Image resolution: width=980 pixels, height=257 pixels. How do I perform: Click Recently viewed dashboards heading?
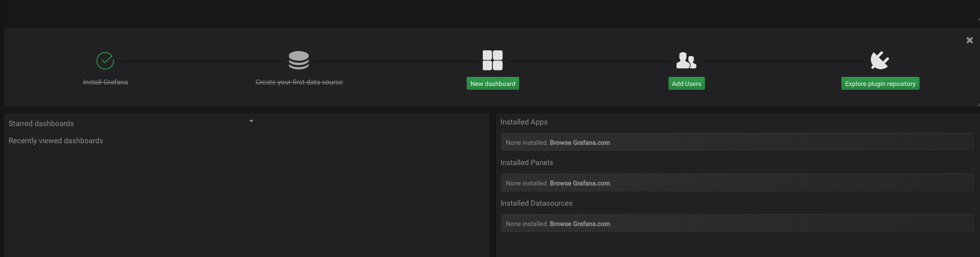56,141
